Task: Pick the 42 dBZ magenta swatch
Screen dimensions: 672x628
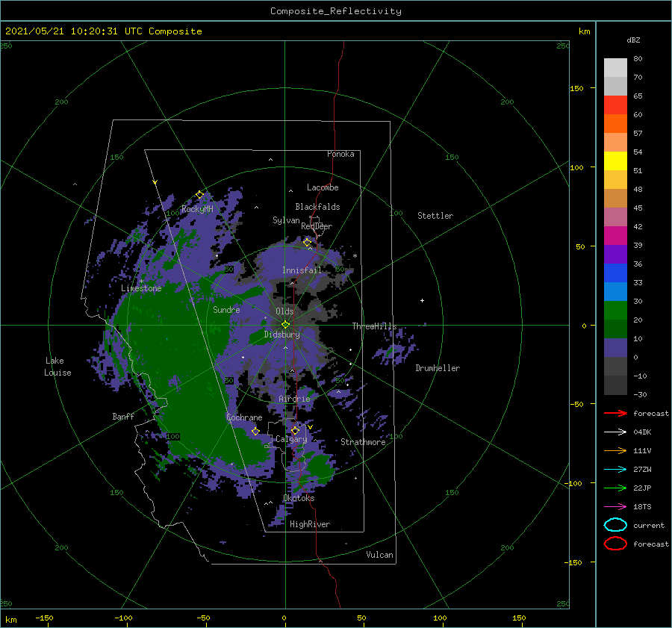Action: tap(615, 235)
